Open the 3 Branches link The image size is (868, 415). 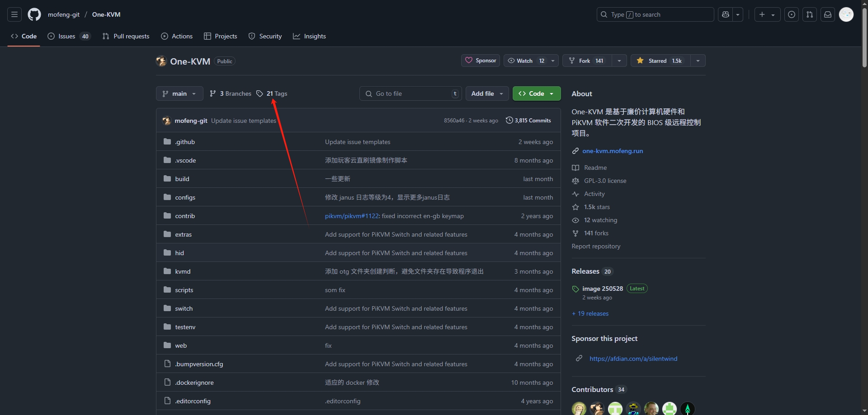click(231, 93)
